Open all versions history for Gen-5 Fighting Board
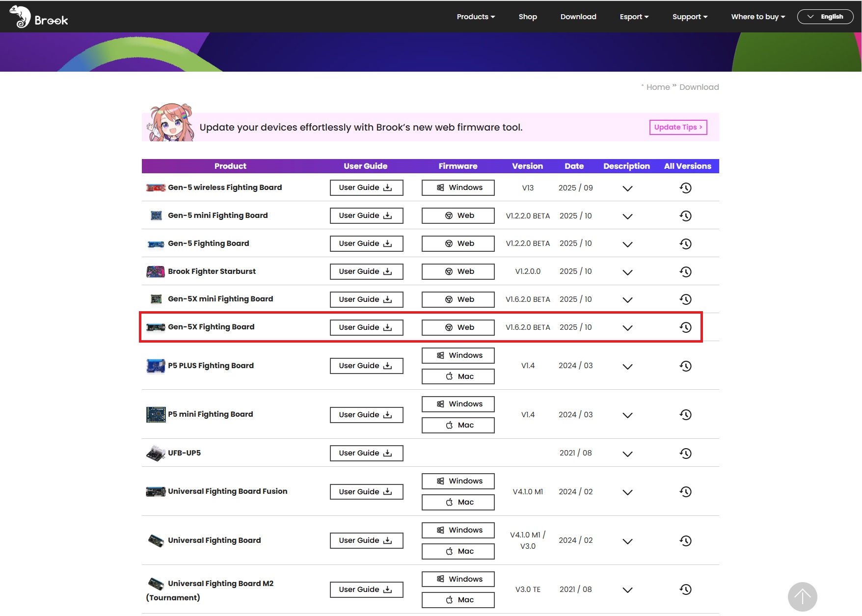 click(x=686, y=244)
